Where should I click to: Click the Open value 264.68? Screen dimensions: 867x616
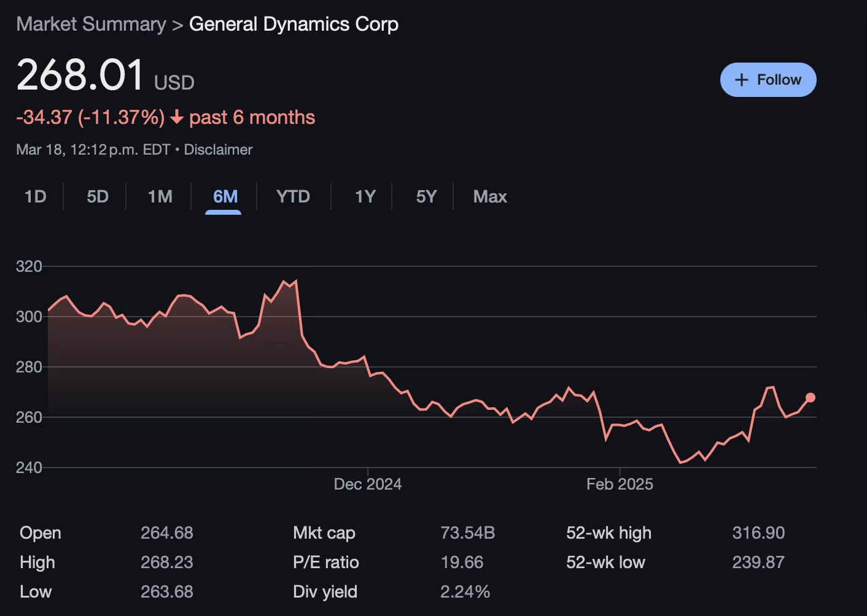[167, 533]
